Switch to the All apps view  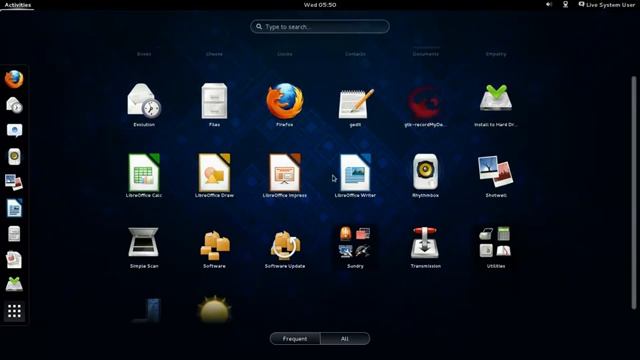pyautogui.click(x=345, y=338)
